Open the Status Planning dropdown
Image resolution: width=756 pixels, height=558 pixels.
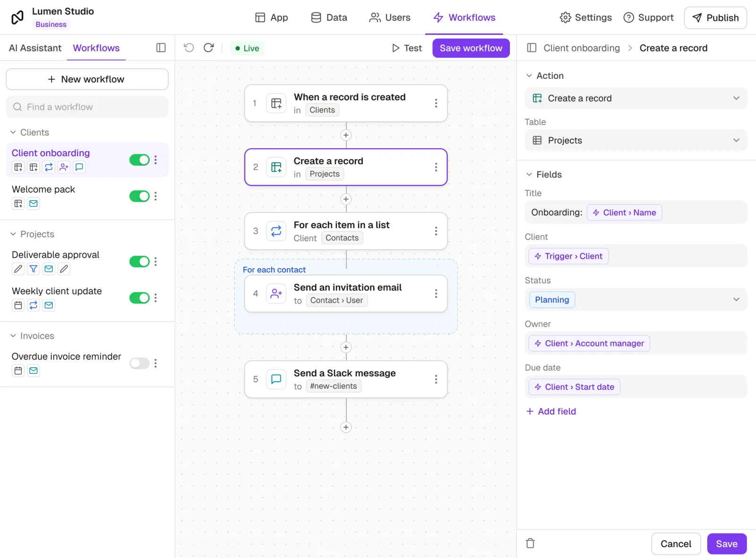tap(636, 300)
